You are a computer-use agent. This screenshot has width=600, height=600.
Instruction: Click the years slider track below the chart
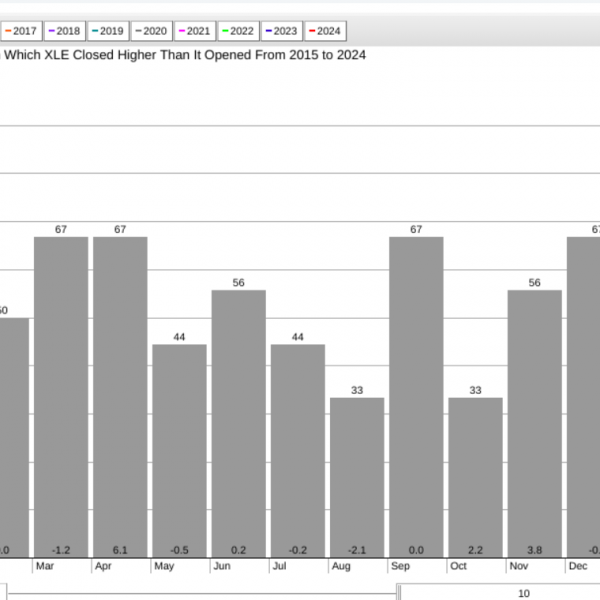point(202,594)
